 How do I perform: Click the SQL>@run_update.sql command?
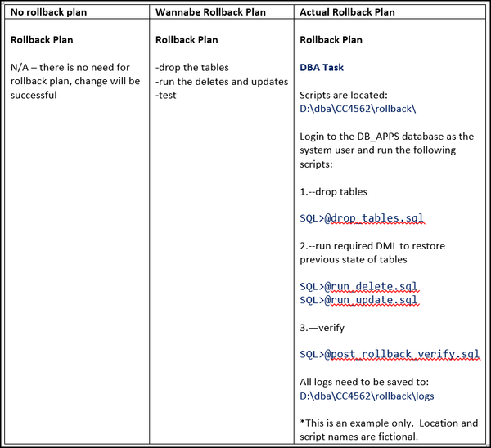click(358, 300)
